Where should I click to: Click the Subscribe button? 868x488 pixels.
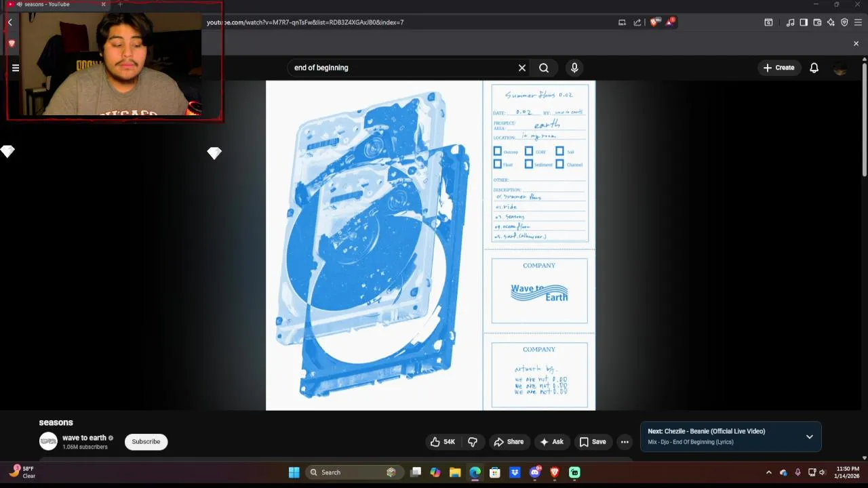click(146, 442)
